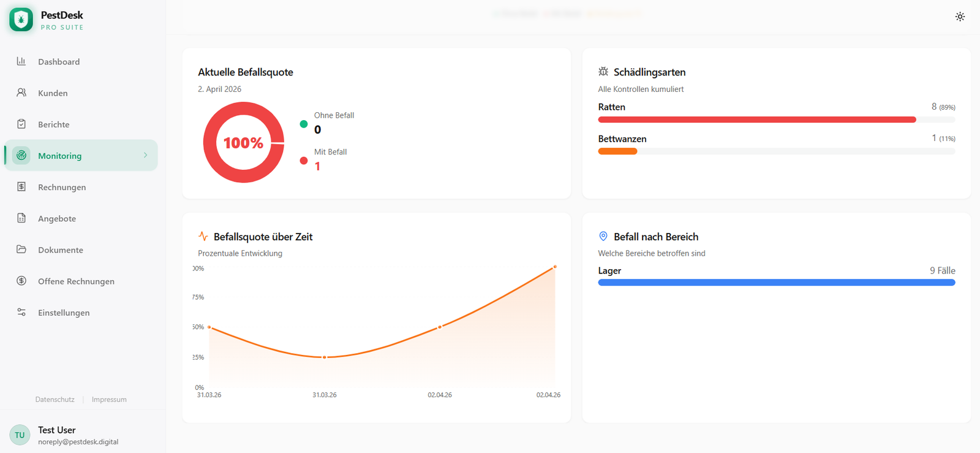Click the blue Lager area bar
Image resolution: width=980 pixels, height=453 pixels.
click(x=776, y=283)
